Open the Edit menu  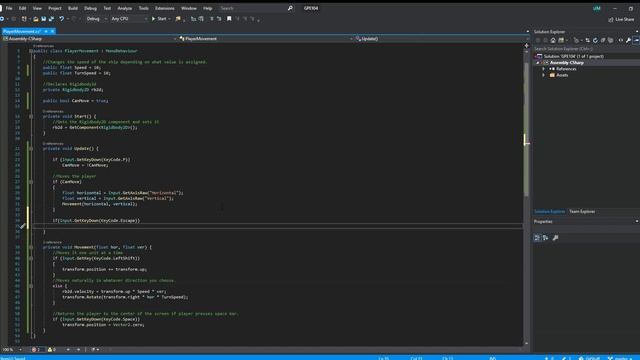point(22,8)
